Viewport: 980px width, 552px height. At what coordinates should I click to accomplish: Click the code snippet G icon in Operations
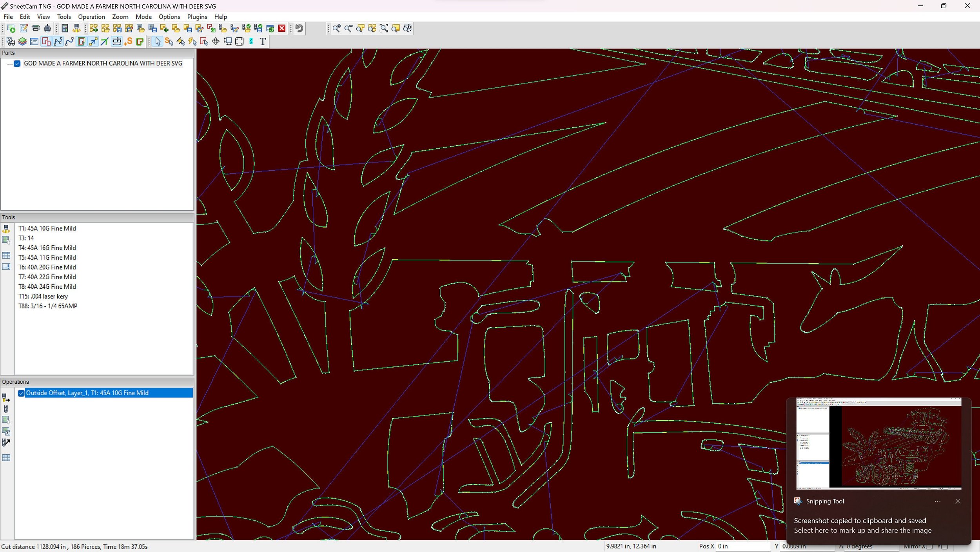(x=6, y=420)
